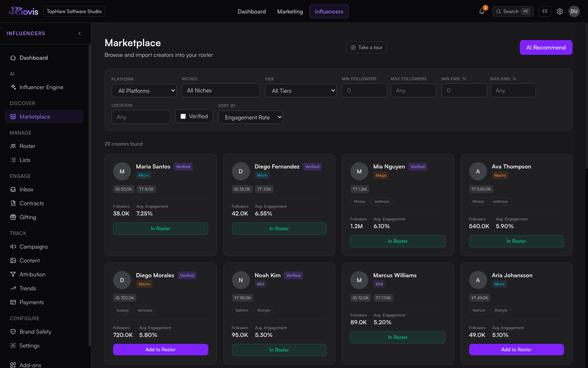Image resolution: width=588 pixels, height=368 pixels.
Task: Click the Roster people icon
Action: pyautogui.click(x=13, y=146)
